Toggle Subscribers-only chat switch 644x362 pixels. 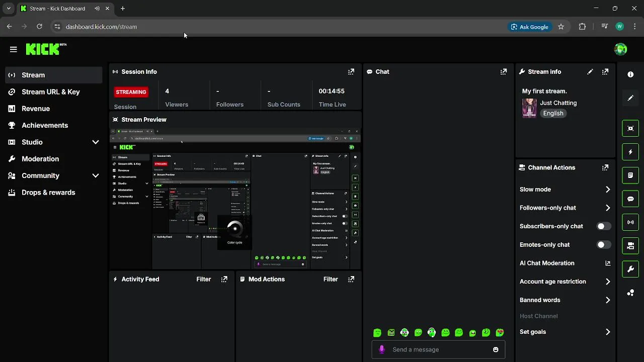604,226
